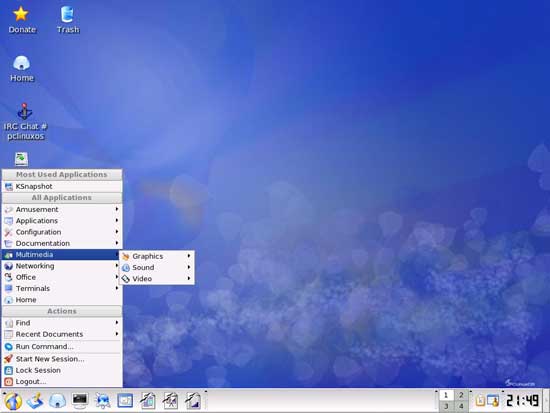
Task: Expand the Find submenu in Actions
Action: 62,323
